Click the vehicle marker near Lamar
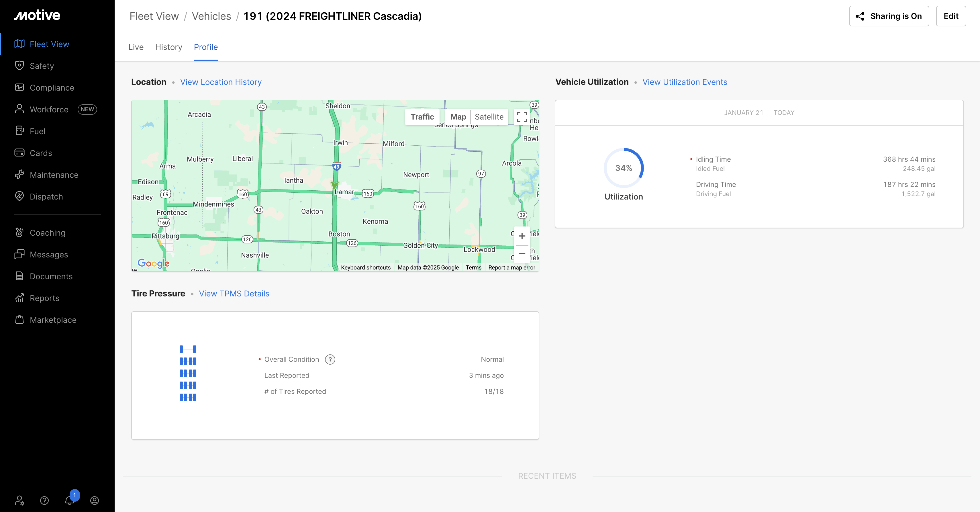This screenshot has width=980, height=512. point(334,185)
